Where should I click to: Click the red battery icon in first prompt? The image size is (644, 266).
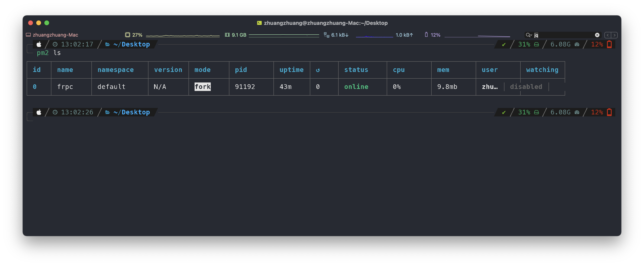[609, 44]
